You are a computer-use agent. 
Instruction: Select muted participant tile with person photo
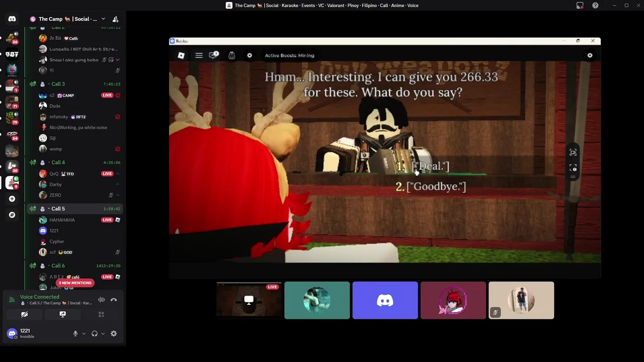pos(521,300)
